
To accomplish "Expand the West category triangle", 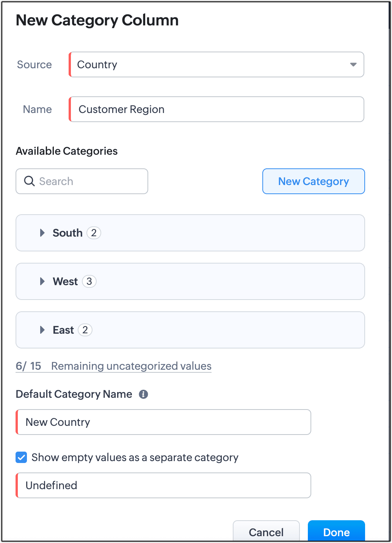I will pyautogui.click(x=42, y=281).
